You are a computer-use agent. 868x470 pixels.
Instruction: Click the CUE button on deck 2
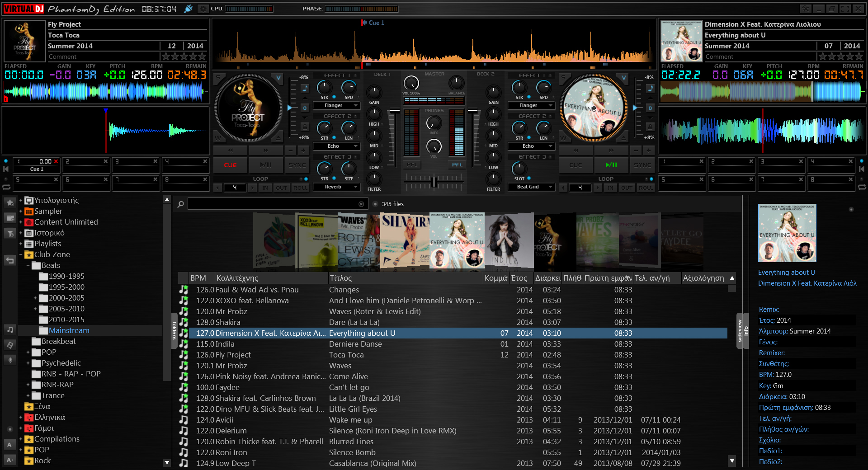[576, 165]
